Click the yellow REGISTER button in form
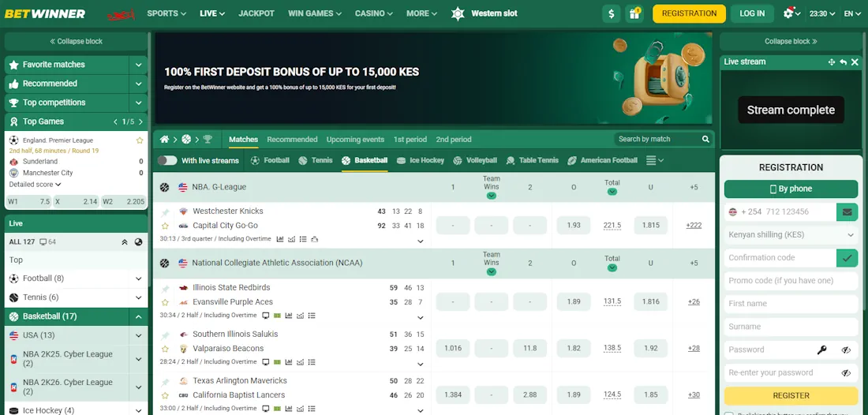Screen dimensions: 868x415 point(791,395)
